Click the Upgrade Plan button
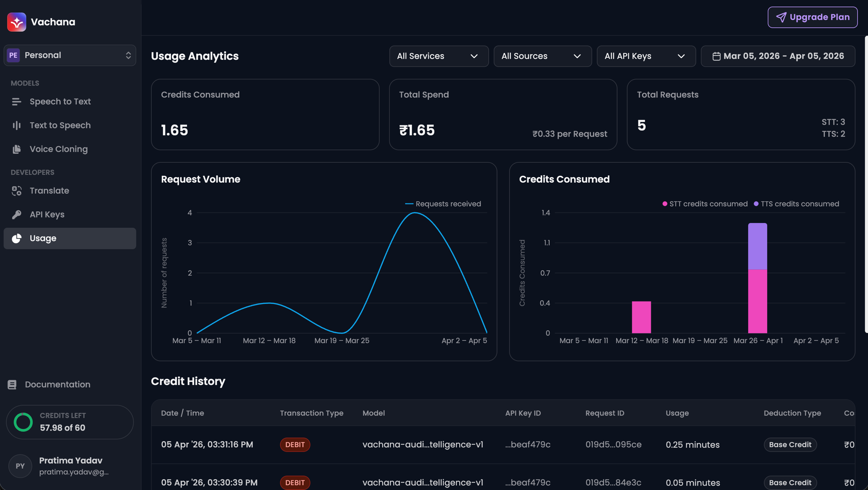Image resolution: width=868 pixels, height=490 pixels. (812, 17)
